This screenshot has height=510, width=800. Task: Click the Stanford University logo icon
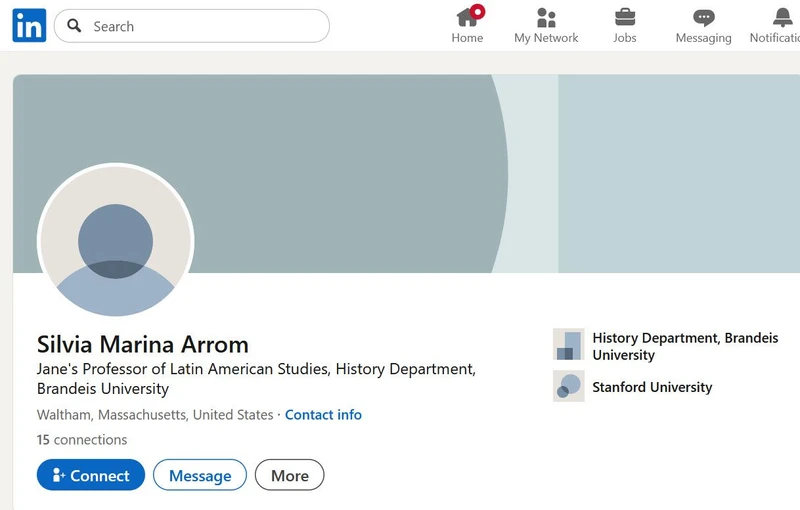pyautogui.click(x=568, y=386)
